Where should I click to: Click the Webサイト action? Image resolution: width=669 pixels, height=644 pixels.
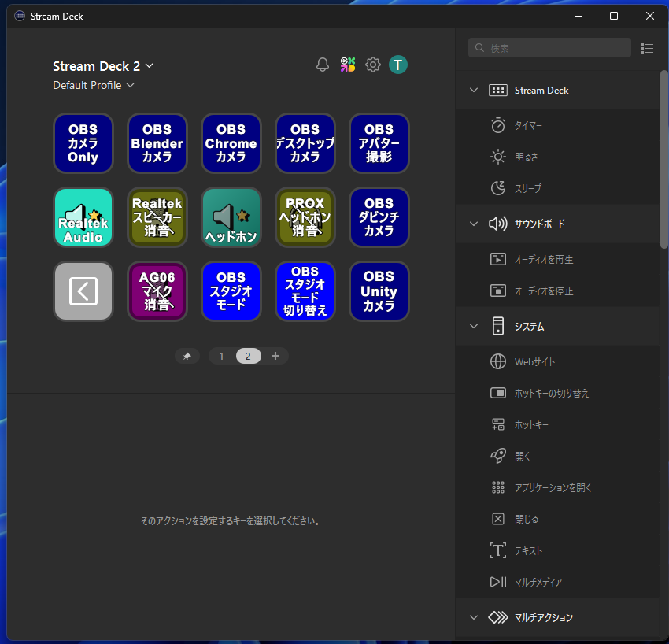(x=558, y=361)
